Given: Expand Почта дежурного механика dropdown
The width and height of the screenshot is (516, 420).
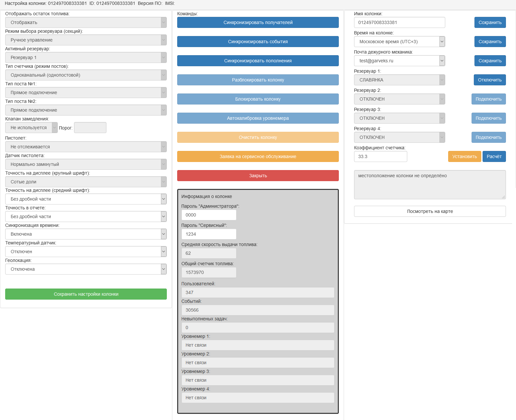Looking at the screenshot, I should 399,61.
